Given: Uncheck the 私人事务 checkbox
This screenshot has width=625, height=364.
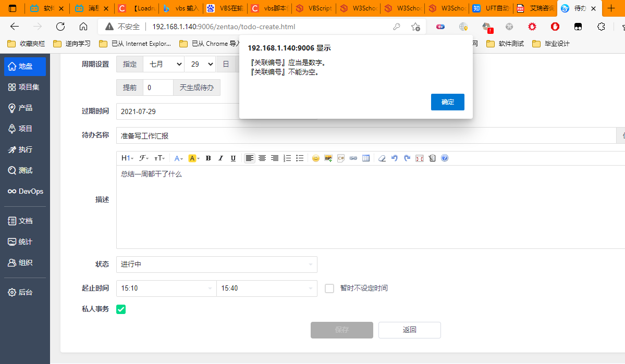Looking at the screenshot, I should click(121, 309).
